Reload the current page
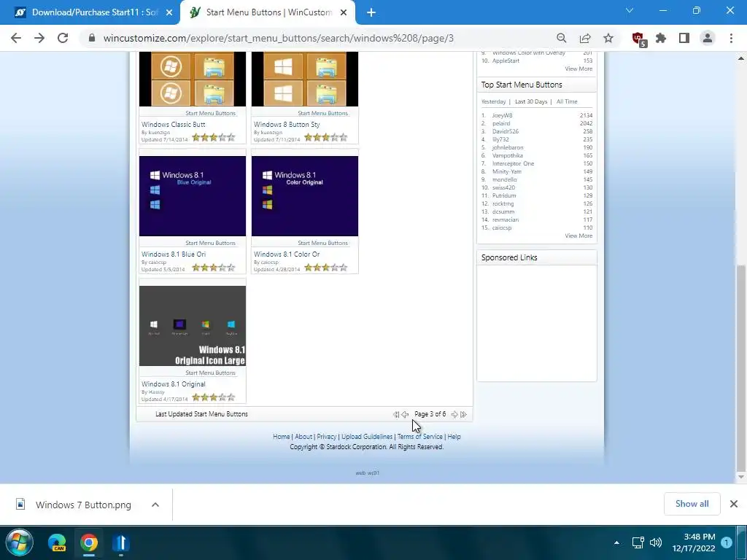Image resolution: width=747 pixels, height=560 pixels. coord(63,38)
